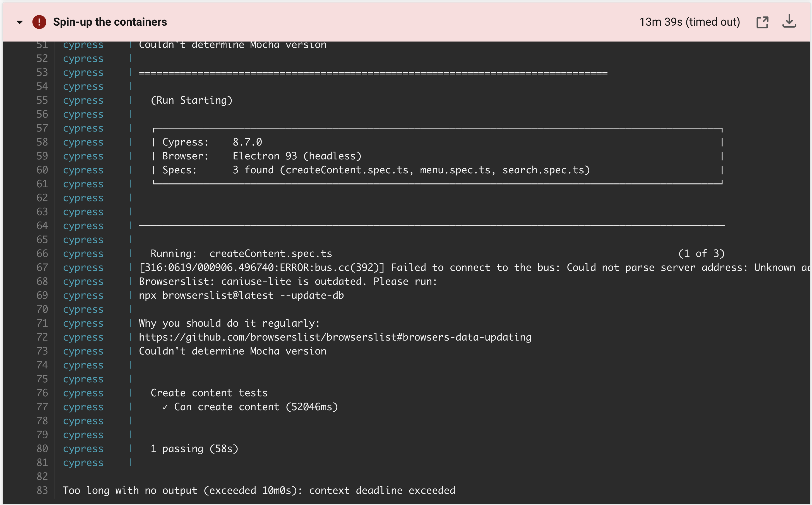This screenshot has height=505, width=812.
Task: Select line number 51
Action: [x=42, y=44]
